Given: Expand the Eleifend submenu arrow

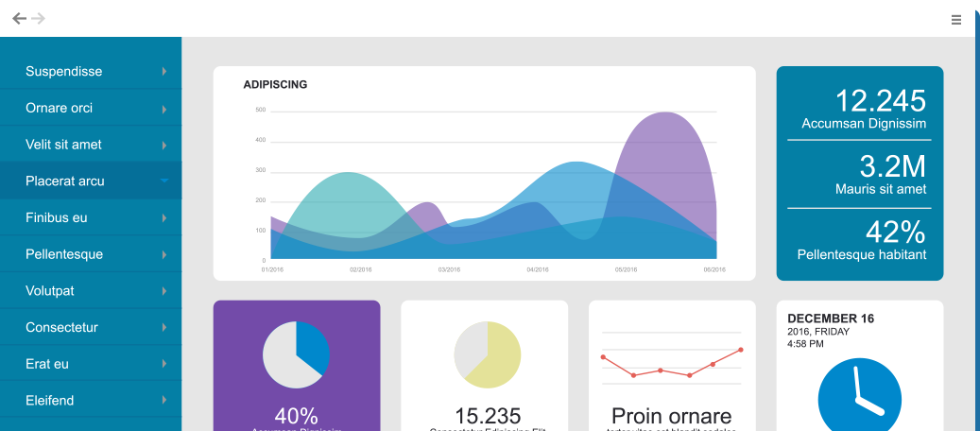Looking at the screenshot, I should (x=164, y=401).
